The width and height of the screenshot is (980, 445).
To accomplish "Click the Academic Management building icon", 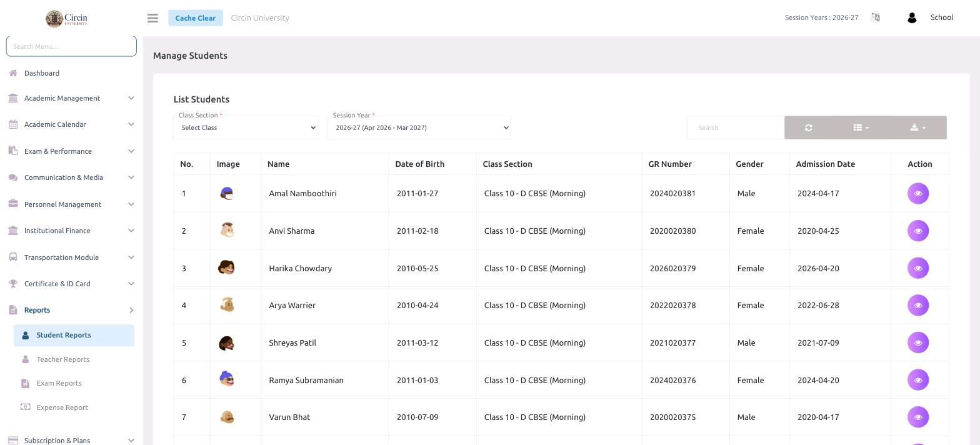I will (x=13, y=98).
